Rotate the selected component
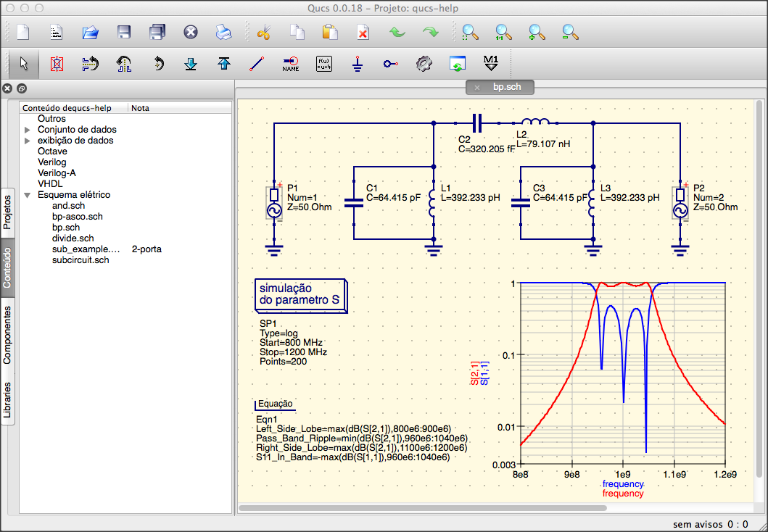This screenshot has height=532, width=768. click(x=157, y=64)
